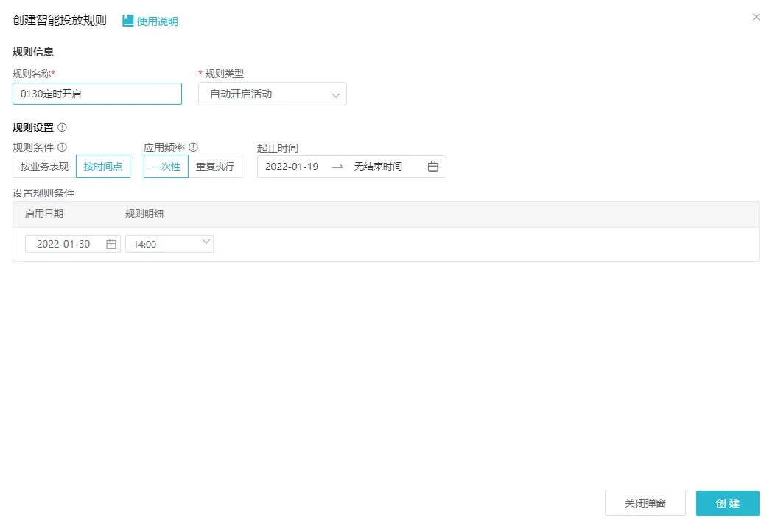This screenshot has width=775, height=532.
Task: Click the start date 2022-01-19 field
Action: click(292, 167)
